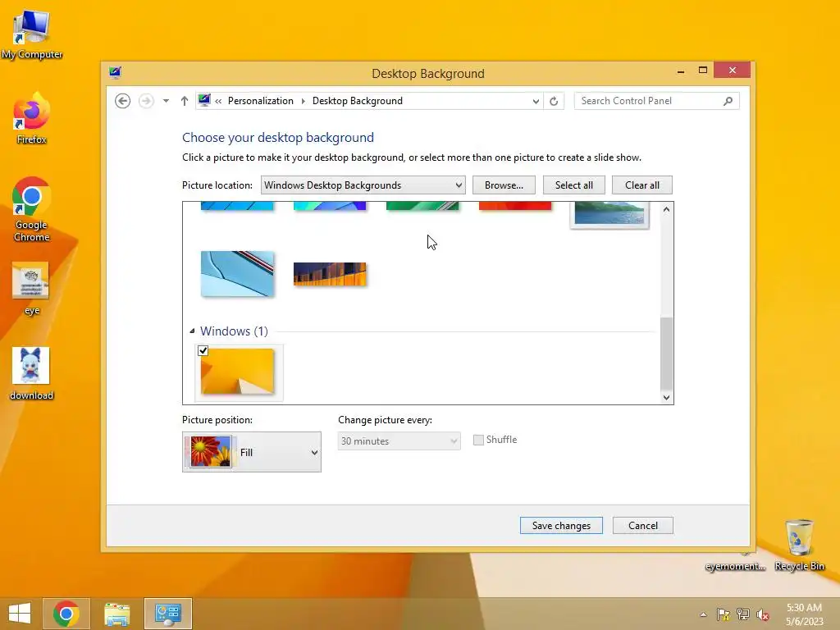Launch Firefox from the desktop

click(32, 118)
